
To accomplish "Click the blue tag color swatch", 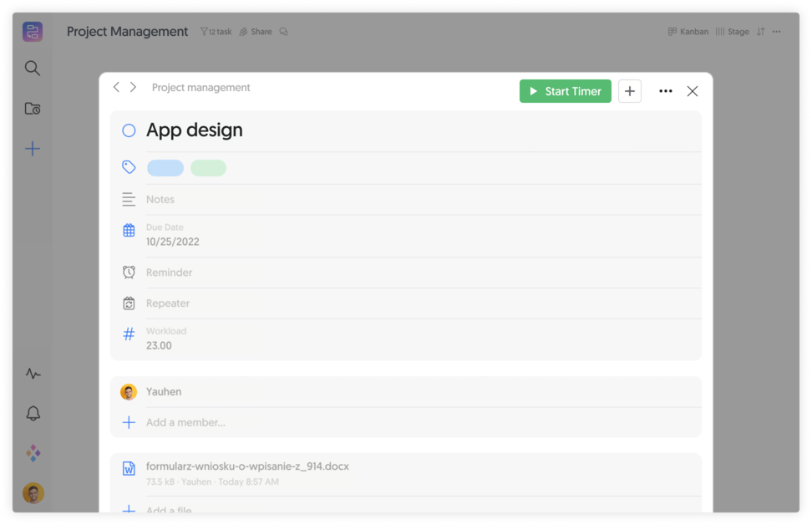I will [x=165, y=166].
